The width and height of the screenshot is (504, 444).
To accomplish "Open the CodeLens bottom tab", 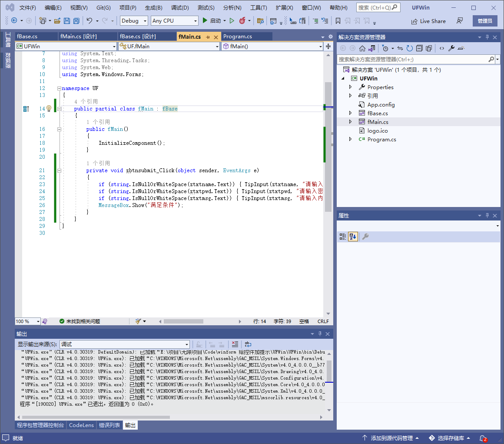I will click(x=81, y=425).
